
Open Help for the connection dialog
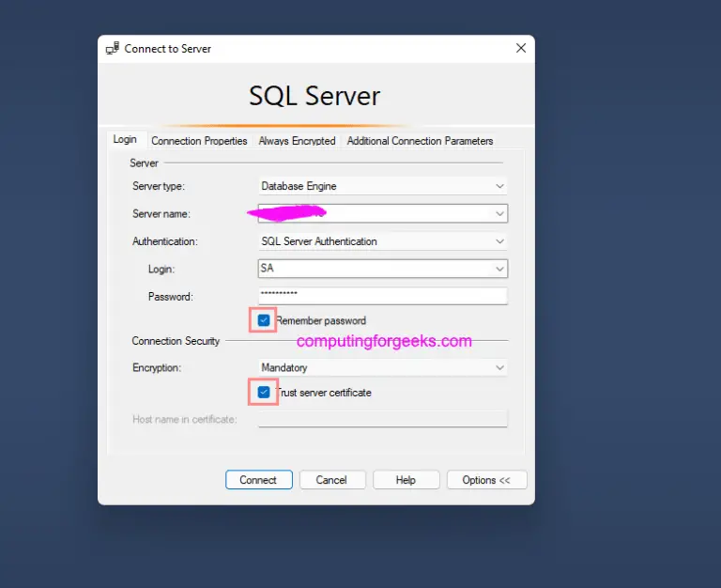click(x=406, y=480)
